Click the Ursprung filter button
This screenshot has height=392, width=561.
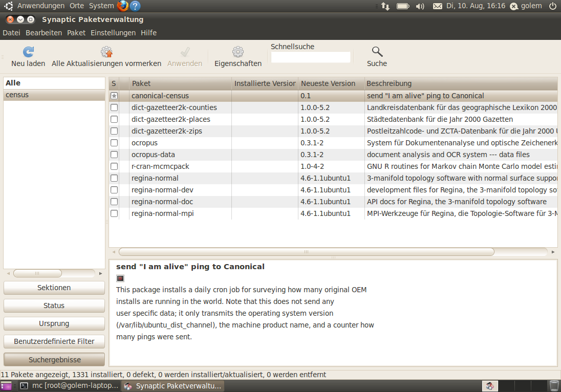pyautogui.click(x=54, y=324)
